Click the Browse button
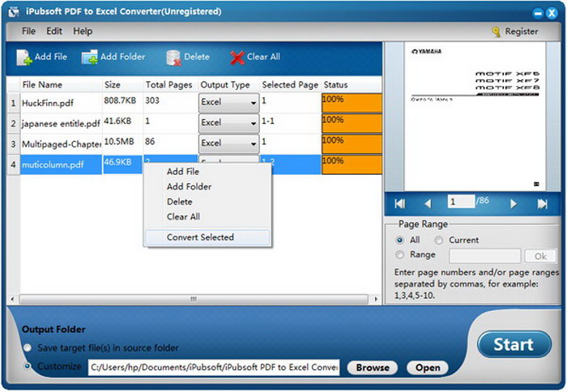567x392 pixels. coord(373,368)
